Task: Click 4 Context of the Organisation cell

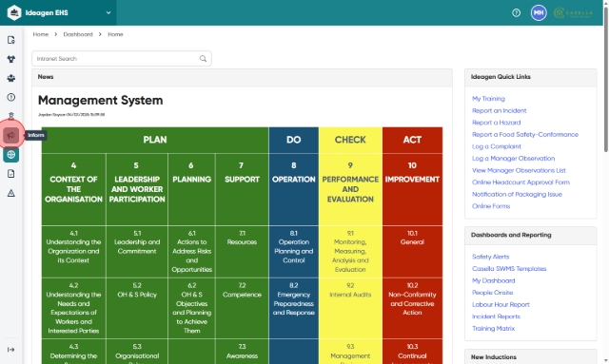Action: tap(73, 189)
